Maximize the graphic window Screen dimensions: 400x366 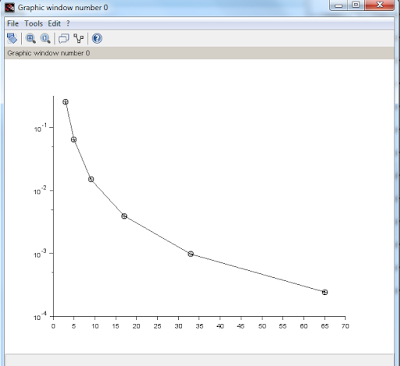356,5
